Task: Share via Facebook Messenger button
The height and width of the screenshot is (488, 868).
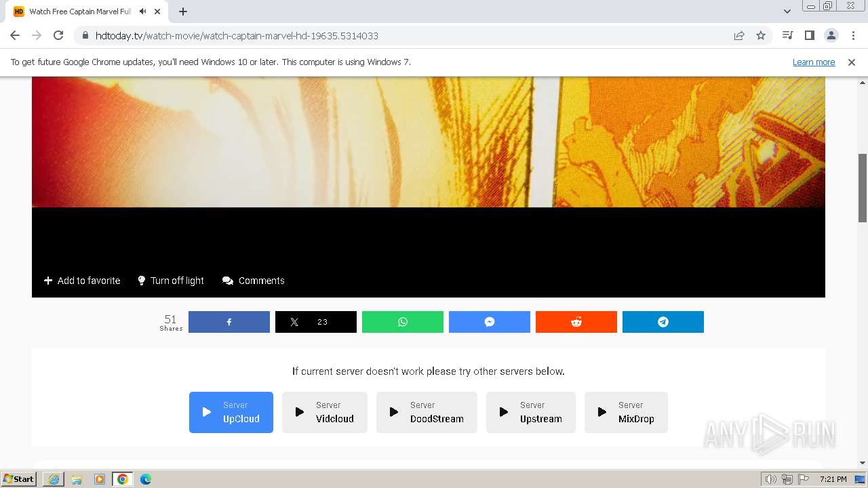Action: 490,322
